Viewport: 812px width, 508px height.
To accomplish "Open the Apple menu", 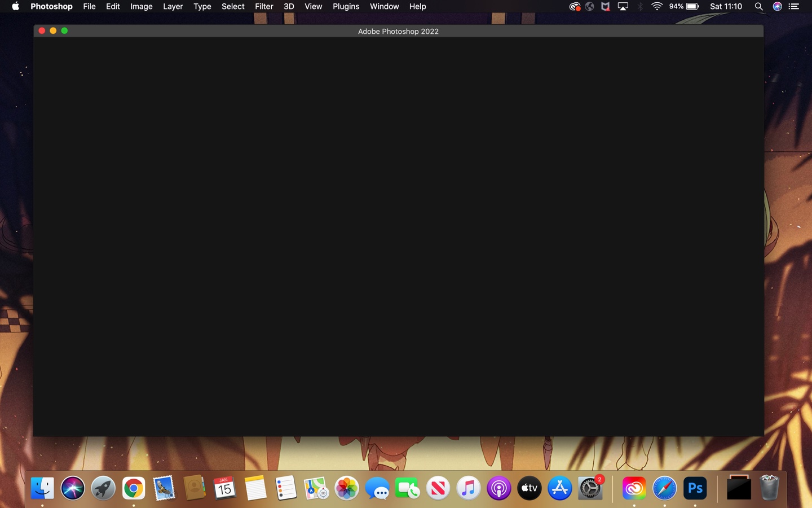I will [x=15, y=6].
